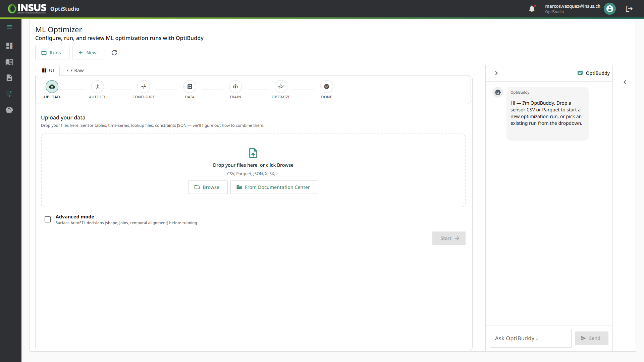
Task: Click the OptiStudio app title
Action: 65,9
